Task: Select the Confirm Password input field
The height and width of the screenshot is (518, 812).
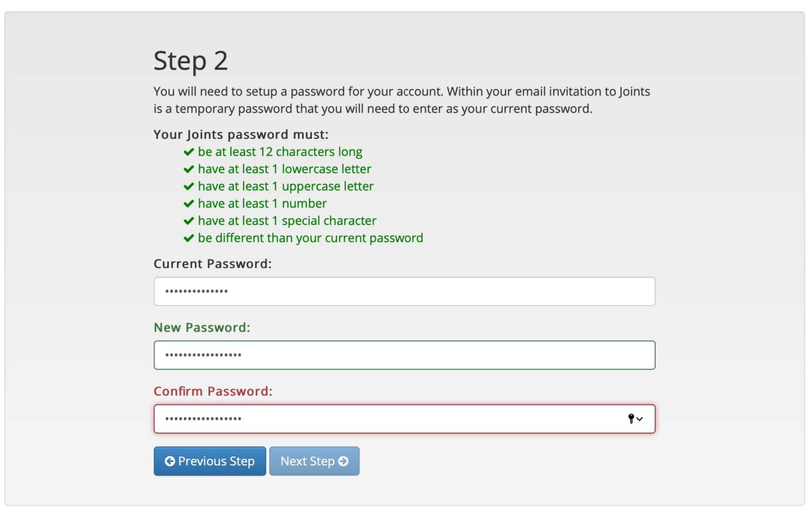Action: point(390,419)
